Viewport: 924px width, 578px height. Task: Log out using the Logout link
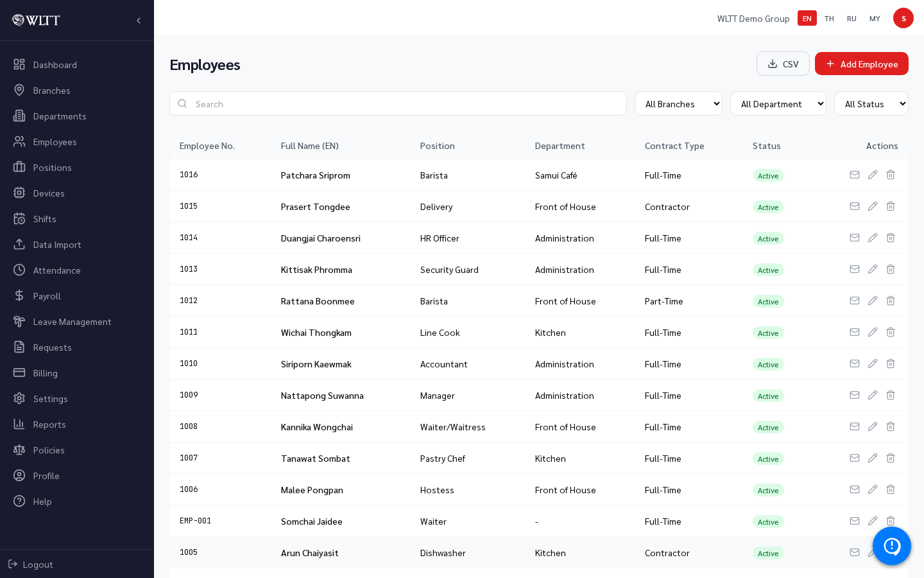[x=31, y=565]
